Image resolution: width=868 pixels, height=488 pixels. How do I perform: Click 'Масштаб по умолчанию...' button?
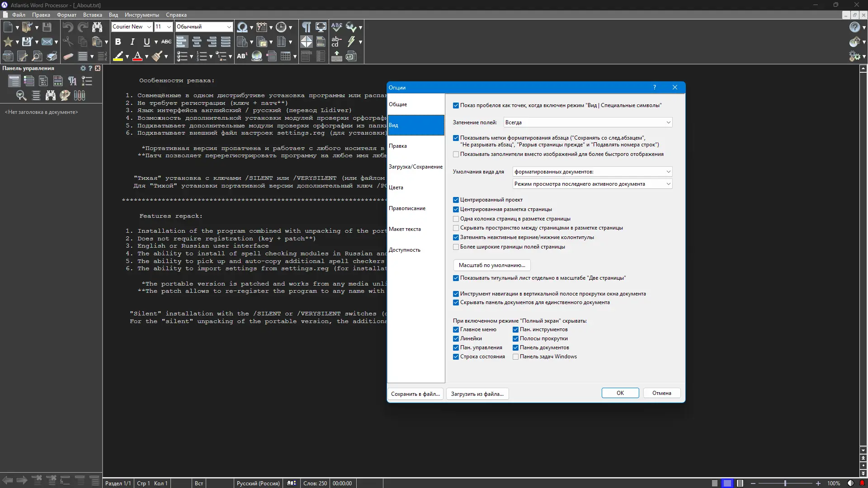(x=491, y=265)
